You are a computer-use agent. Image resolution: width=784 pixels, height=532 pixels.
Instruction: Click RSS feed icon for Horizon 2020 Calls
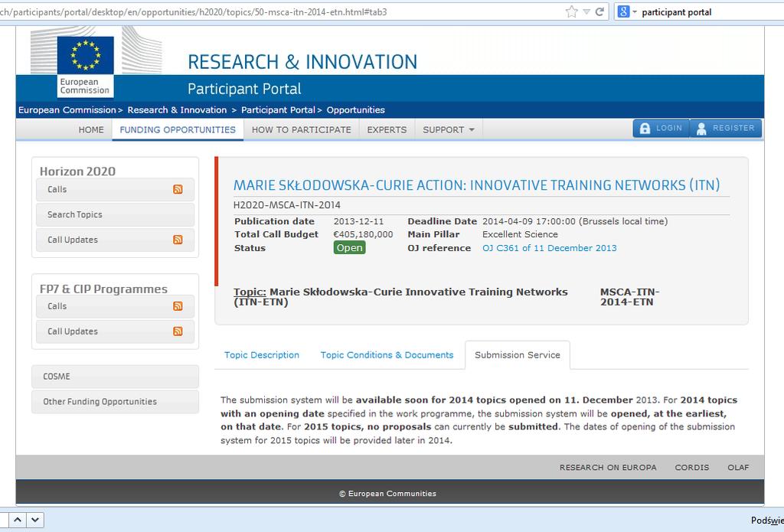(178, 189)
